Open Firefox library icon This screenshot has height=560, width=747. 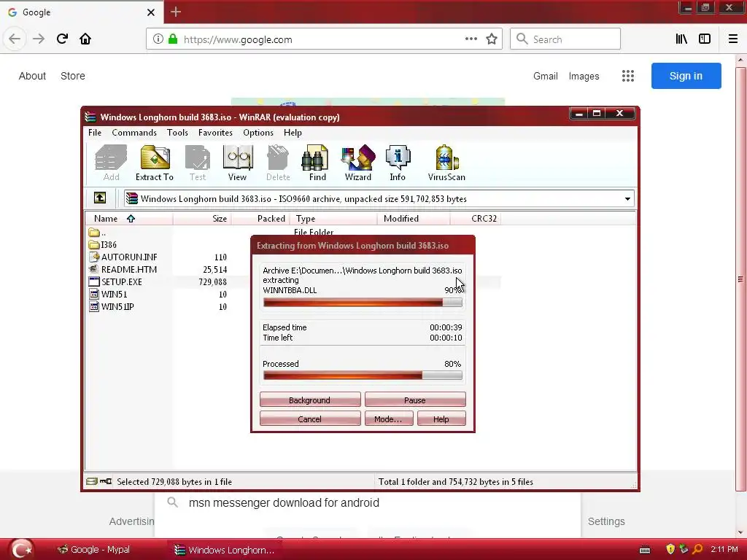coord(681,39)
